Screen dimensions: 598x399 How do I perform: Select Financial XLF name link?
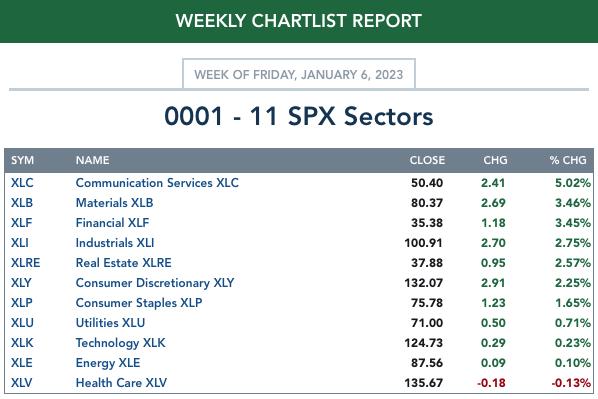click(x=113, y=223)
